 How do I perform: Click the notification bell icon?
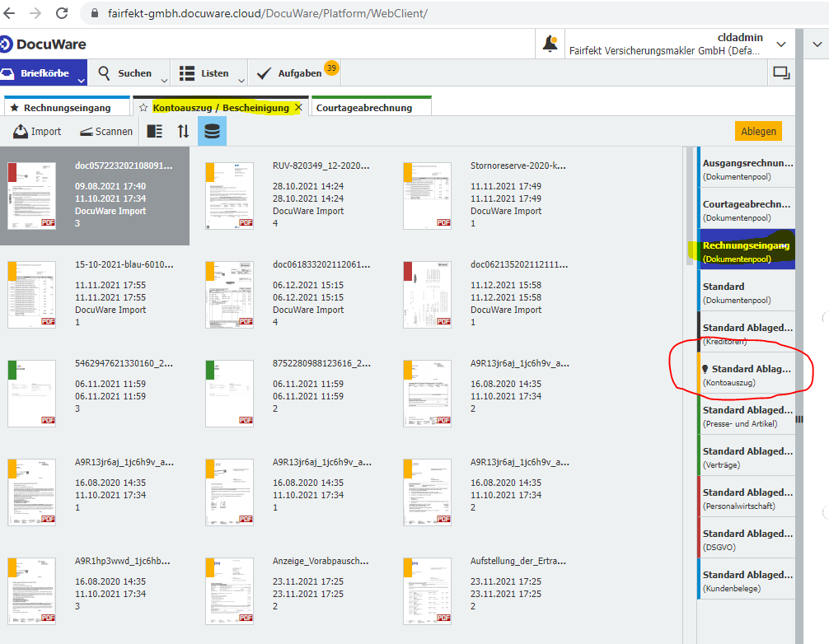pyautogui.click(x=550, y=45)
